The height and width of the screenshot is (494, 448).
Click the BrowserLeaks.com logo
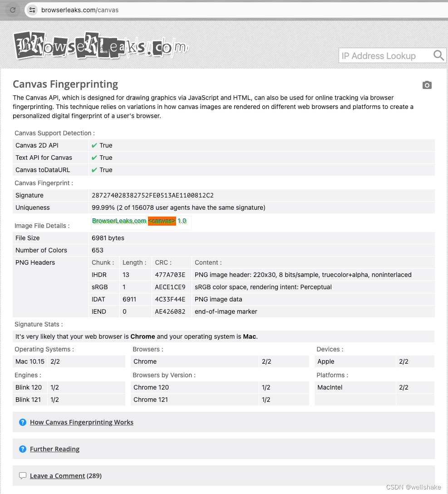101,45
